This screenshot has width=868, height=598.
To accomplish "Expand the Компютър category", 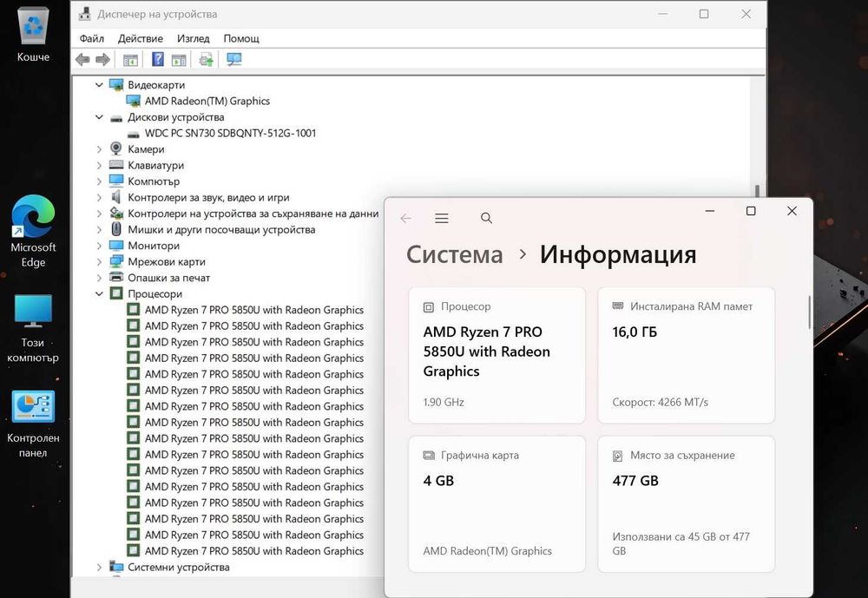I will pyautogui.click(x=99, y=181).
